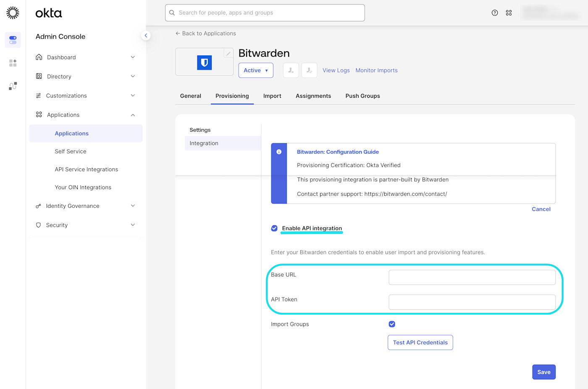This screenshot has height=389, width=588.
Task: Click the assign user to app icon
Action: tap(291, 70)
